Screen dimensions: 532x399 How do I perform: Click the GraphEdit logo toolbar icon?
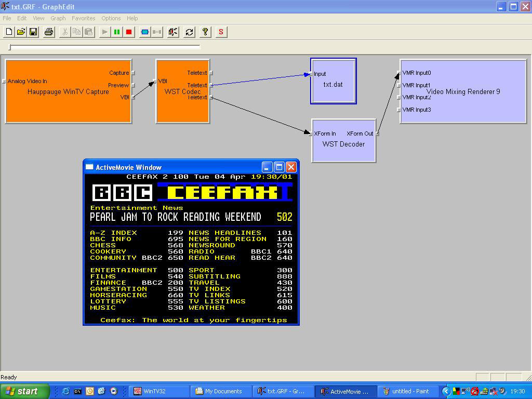click(x=173, y=32)
